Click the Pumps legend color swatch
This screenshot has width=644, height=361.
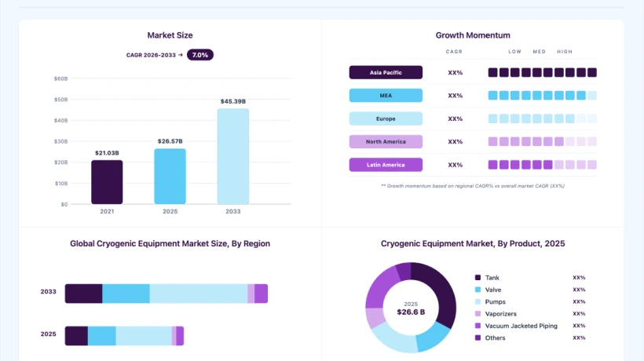tap(478, 301)
